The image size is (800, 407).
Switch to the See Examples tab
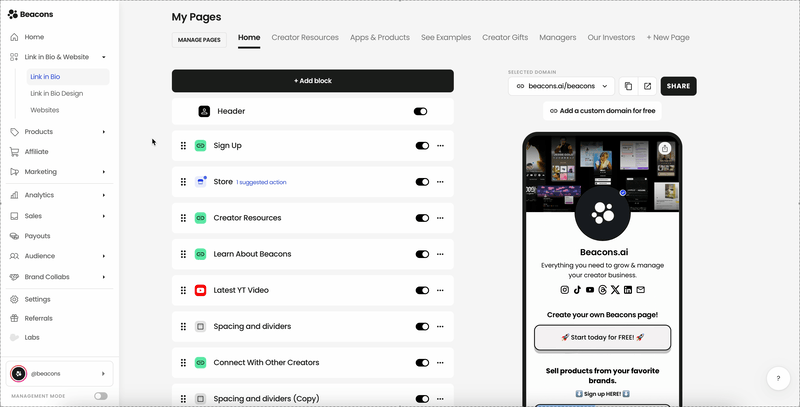(x=446, y=38)
